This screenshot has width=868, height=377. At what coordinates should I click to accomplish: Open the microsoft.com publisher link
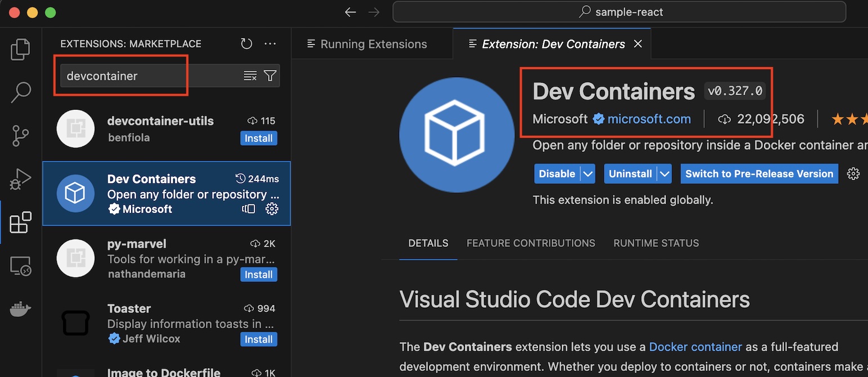pyautogui.click(x=649, y=119)
